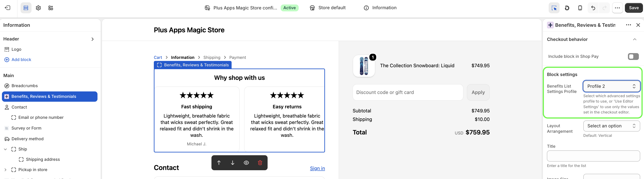Toggle Include block in Shop Pay
The image size is (644, 179).
(x=633, y=57)
